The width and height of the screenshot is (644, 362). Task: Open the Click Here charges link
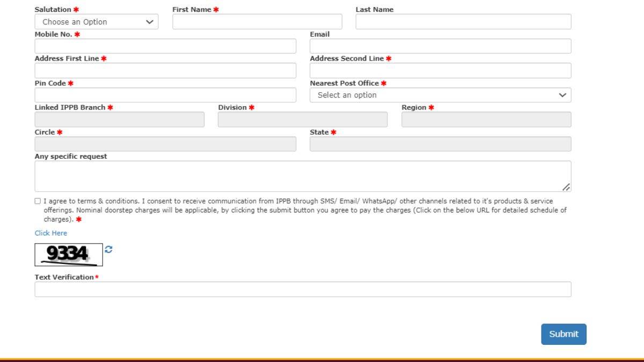pyautogui.click(x=51, y=233)
